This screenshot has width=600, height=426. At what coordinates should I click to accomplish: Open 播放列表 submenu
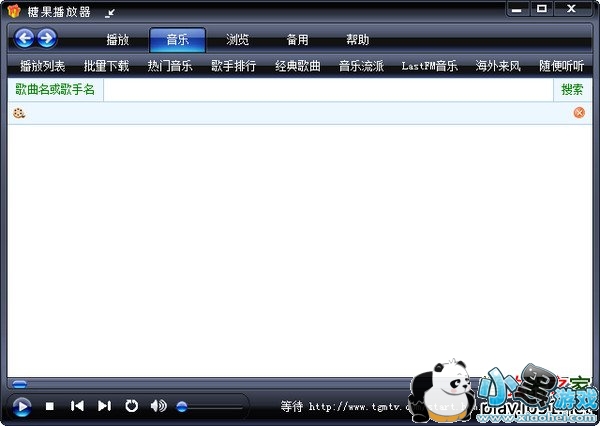click(42, 66)
